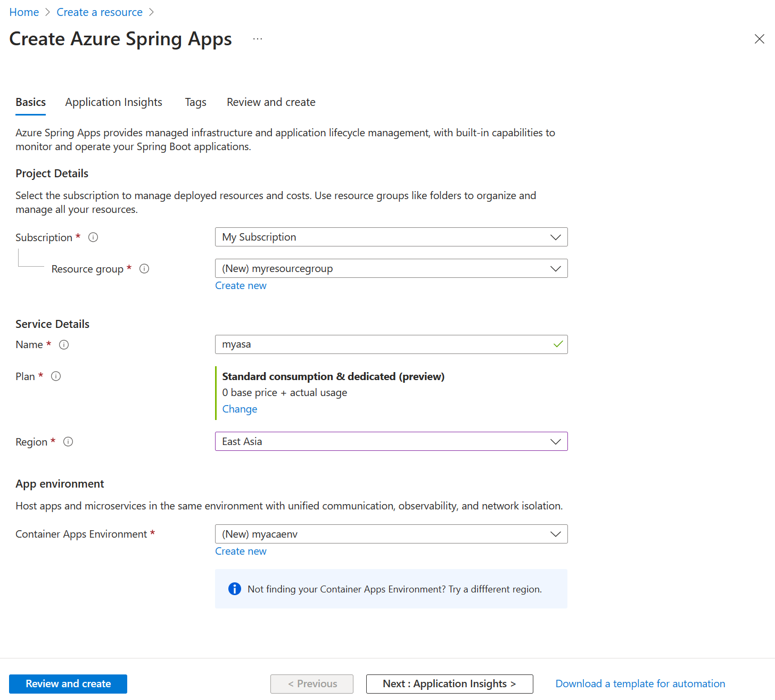
Task: Click Change link under the plan
Action: click(240, 409)
